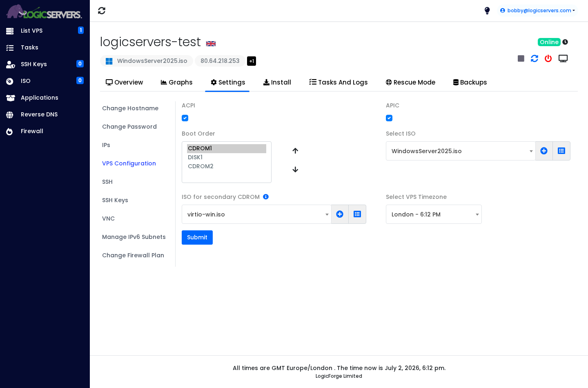Click list icon next to Select ISO
The image size is (588, 388).
[561, 151]
